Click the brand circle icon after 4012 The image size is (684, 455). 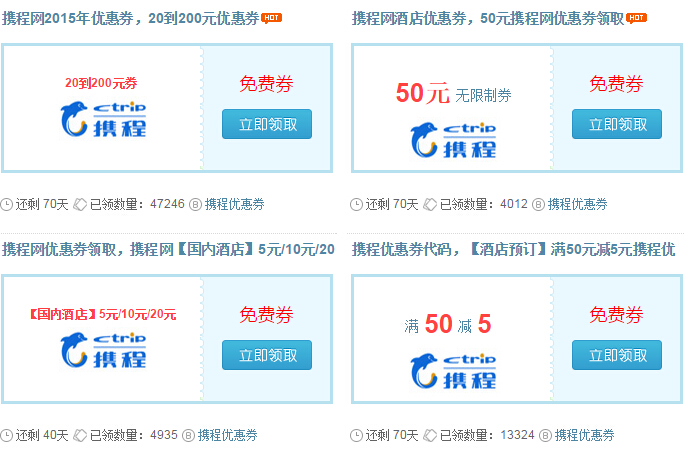538,205
